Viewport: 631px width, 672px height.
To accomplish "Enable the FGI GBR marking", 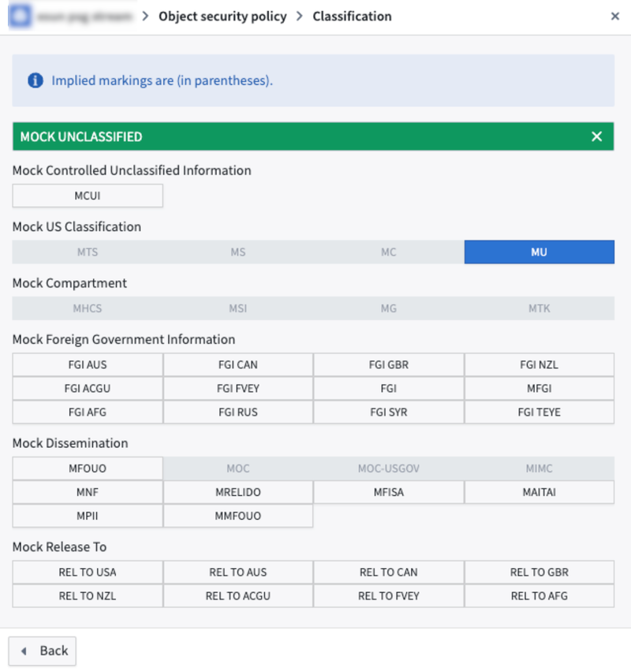I will [x=388, y=365].
